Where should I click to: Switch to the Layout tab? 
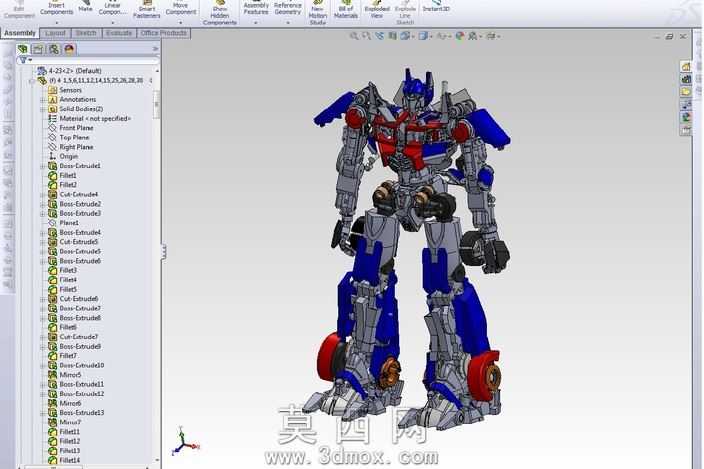click(x=55, y=33)
